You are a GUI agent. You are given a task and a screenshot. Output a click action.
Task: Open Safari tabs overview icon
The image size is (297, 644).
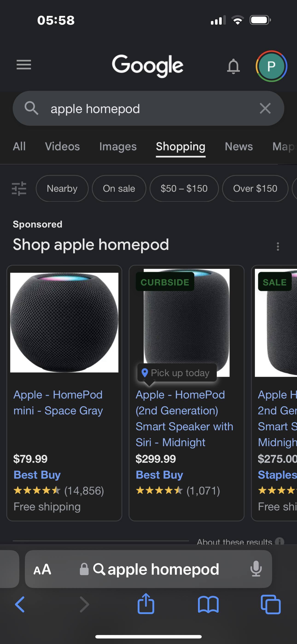point(271,605)
